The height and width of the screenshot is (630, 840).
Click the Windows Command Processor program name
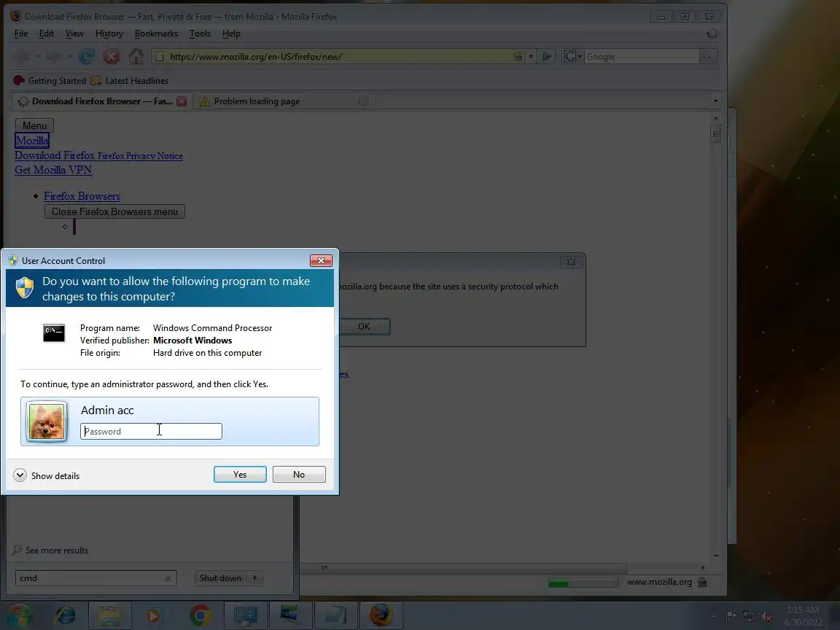pyautogui.click(x=213, y=328)
